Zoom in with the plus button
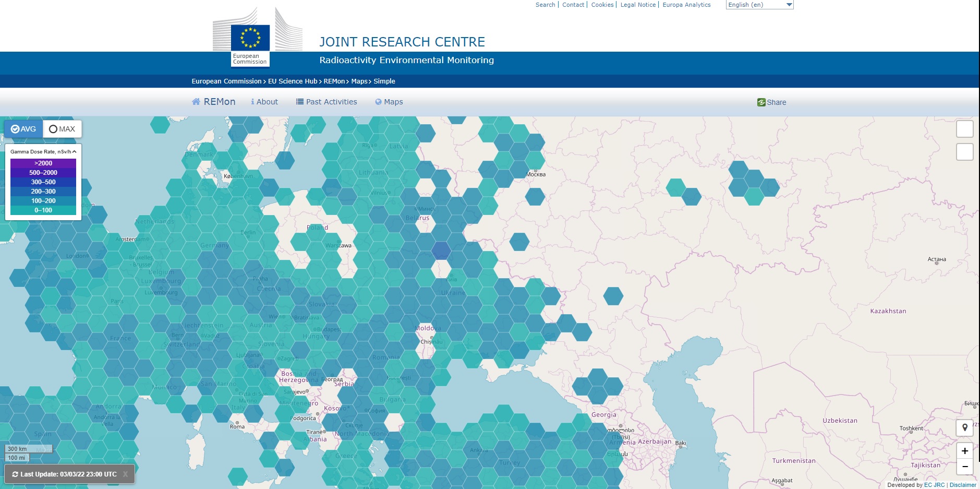 tap(964, 450)
